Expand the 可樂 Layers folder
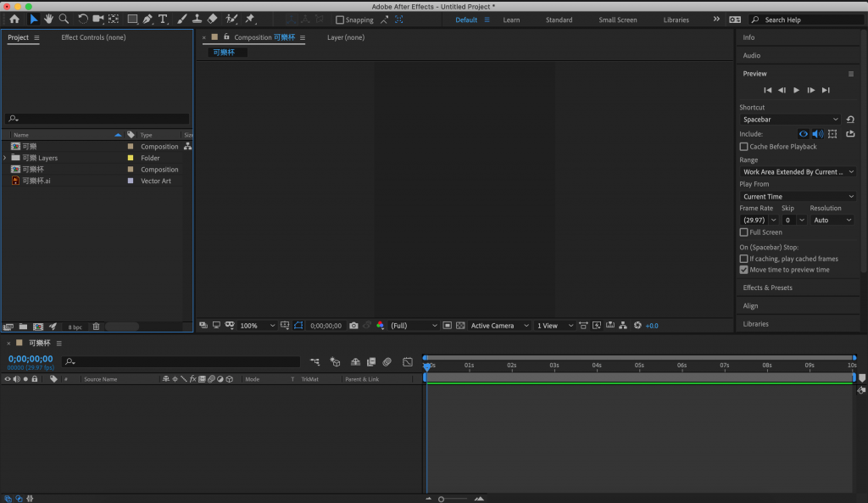Image resolution: width=868 pixels, height=503 pixels. pos(6,158)
